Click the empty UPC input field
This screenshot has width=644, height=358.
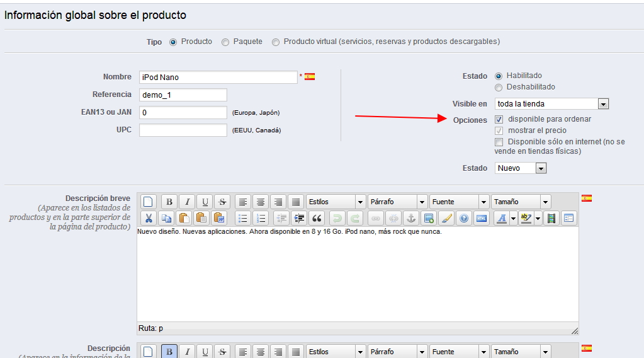coord(183,130)
